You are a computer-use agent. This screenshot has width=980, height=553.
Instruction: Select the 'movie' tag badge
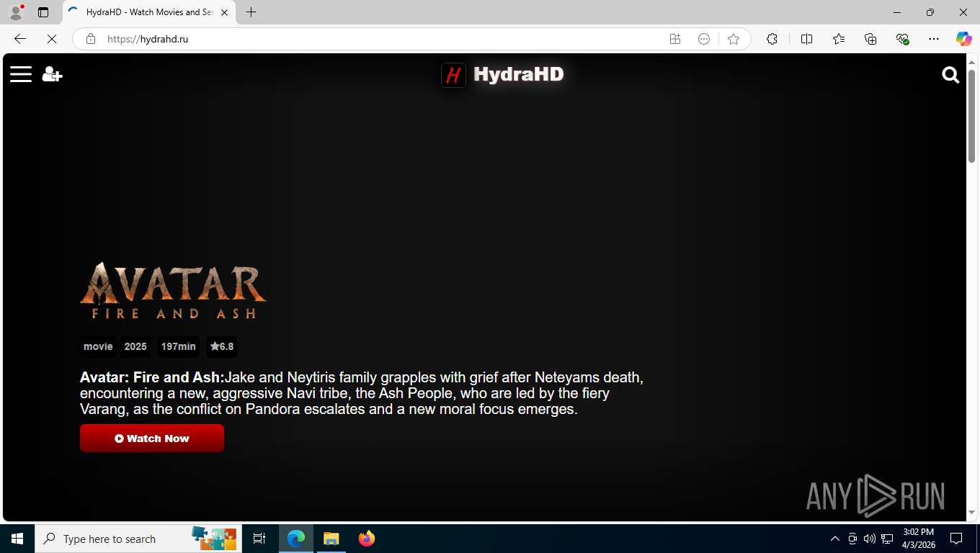pyautogui.click(x=98, y=346)
